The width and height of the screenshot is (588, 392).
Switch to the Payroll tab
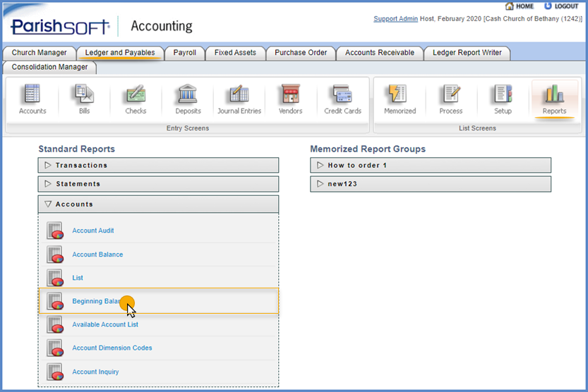tap(185, 53)
